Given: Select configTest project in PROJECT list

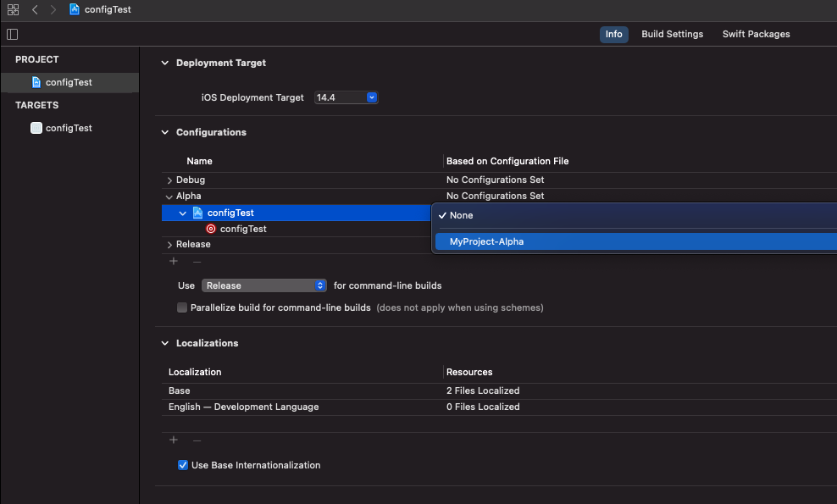Looking at the screenshot, I should (x=70, y=82).
